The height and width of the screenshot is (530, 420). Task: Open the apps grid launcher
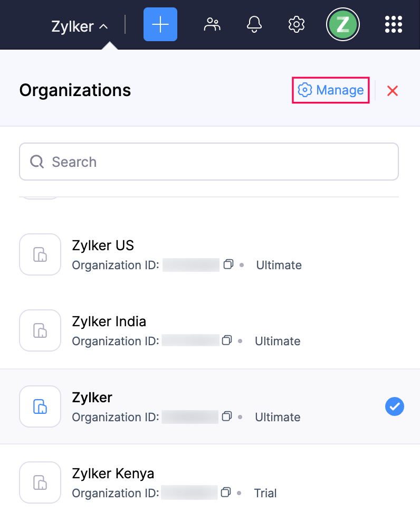pyautogui.click(x=393, y=24)
